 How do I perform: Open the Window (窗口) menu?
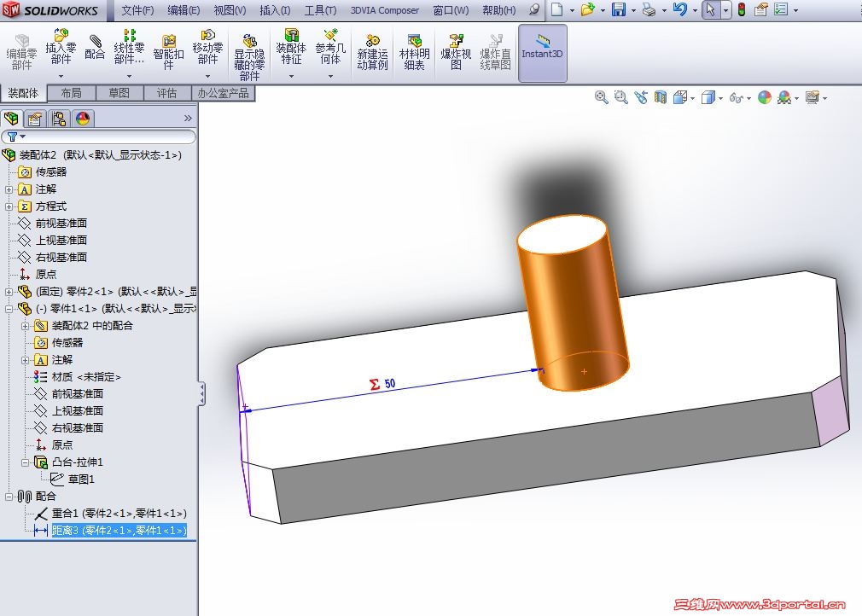[x=451, y=10]
